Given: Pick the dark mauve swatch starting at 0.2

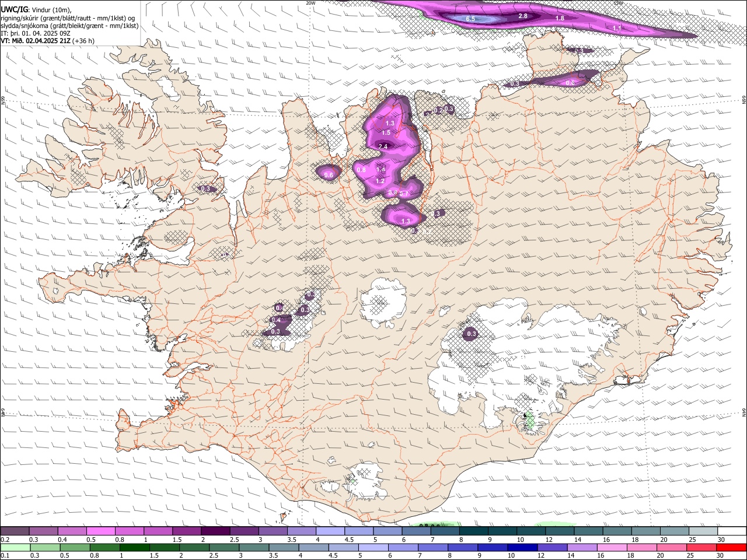Looking at the screenshot, I should tap(15, 531).
